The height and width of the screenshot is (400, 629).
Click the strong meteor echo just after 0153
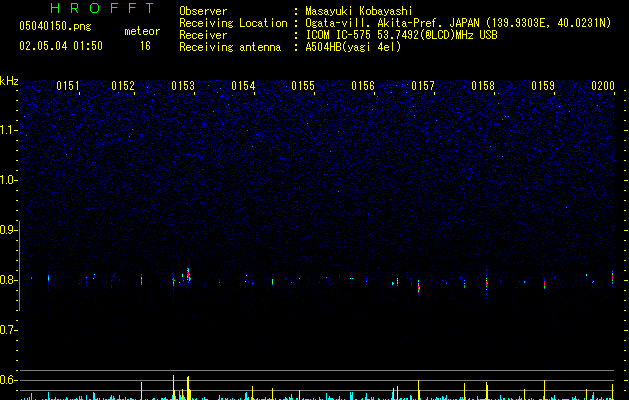pos(188,274)
